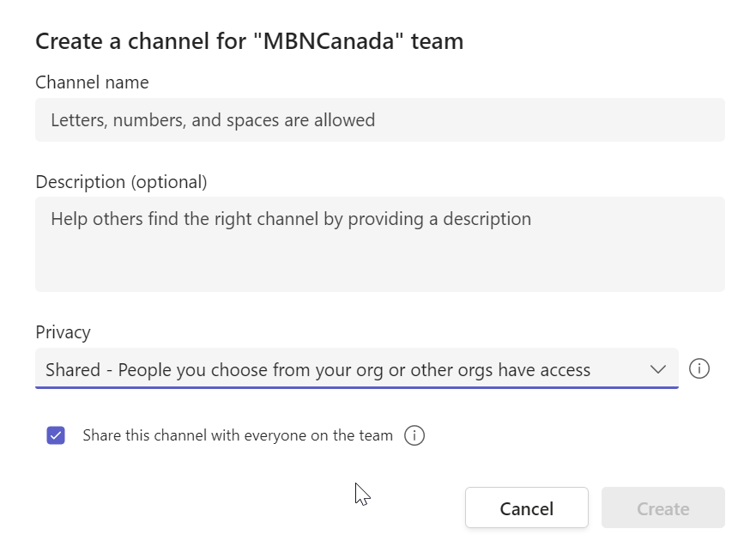Show info about sharing with everyone on team
This screenshot has height=547, width=756.
tap(414, 435)
